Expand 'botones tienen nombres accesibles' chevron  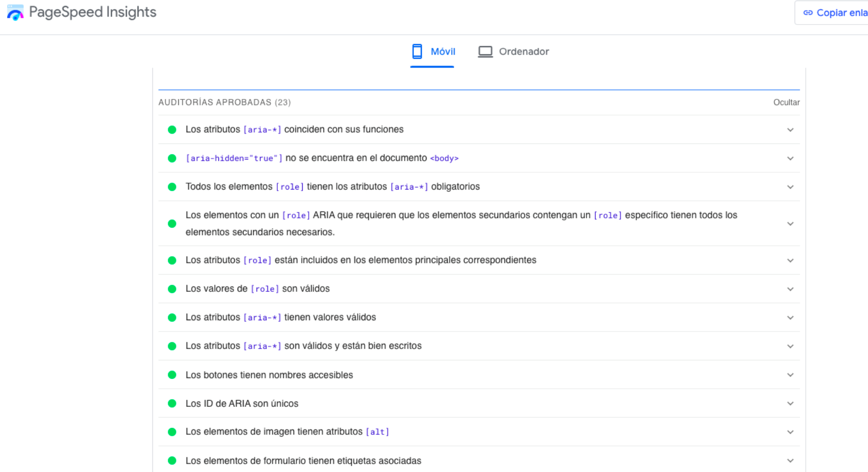pyautogui.click(x=790, y=375)
